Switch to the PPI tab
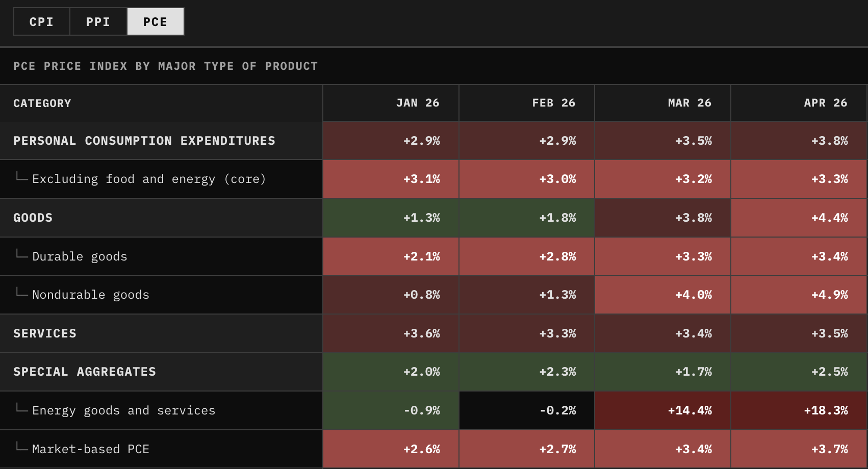The image size is (868, 469). click(x=98, y=22)
